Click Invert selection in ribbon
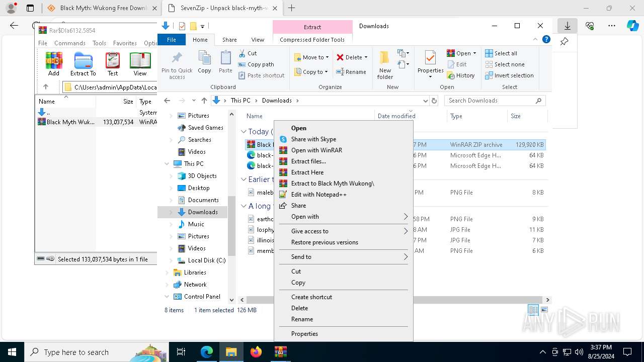Screen dimensions: 644x362 tap(509, 75)
